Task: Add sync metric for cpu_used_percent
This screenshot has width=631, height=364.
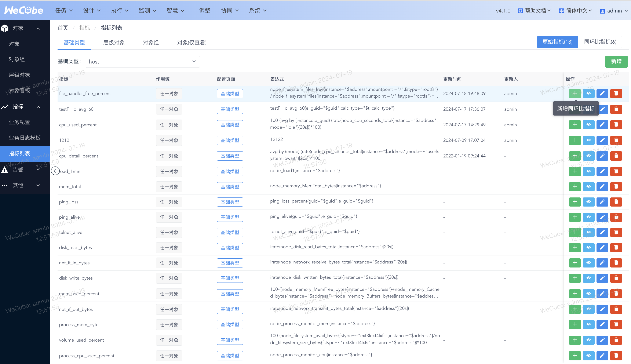Action: [x=575, y=124]
